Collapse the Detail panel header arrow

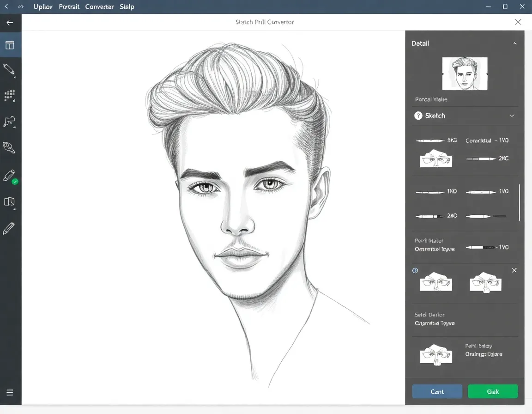[515, 43]
